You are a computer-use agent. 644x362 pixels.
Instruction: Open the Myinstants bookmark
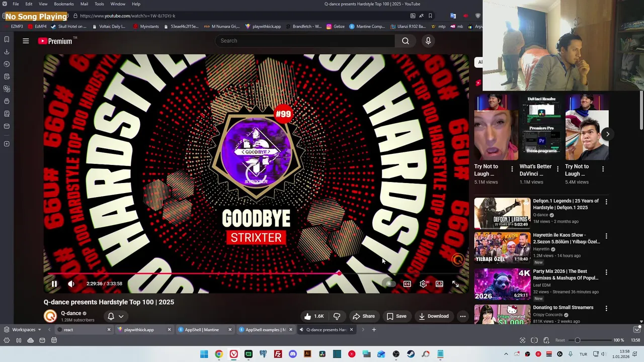click(146, 27)
